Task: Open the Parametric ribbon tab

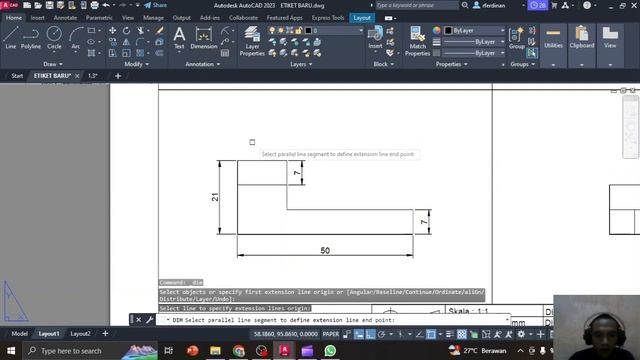Action: click(99, 18)
